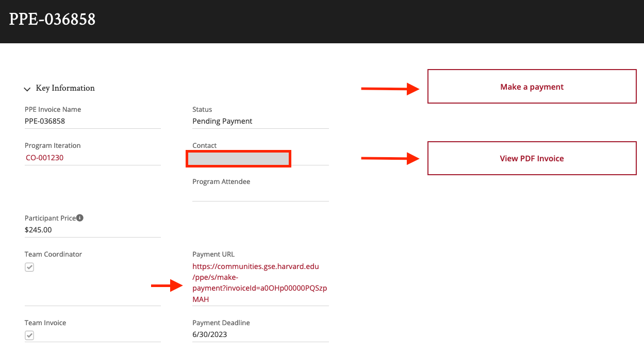Click the empty Program Attendee field

point(260,194)
